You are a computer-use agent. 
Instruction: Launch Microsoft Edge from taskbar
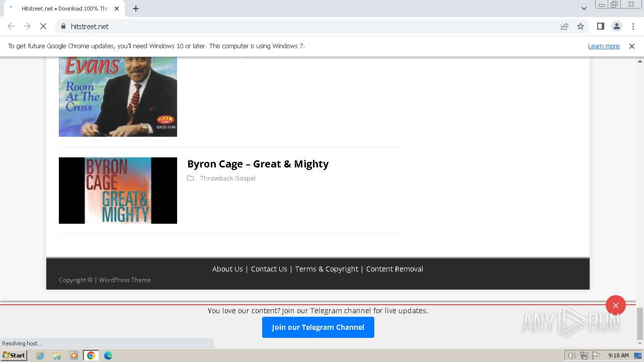click(x=108, y=355)
